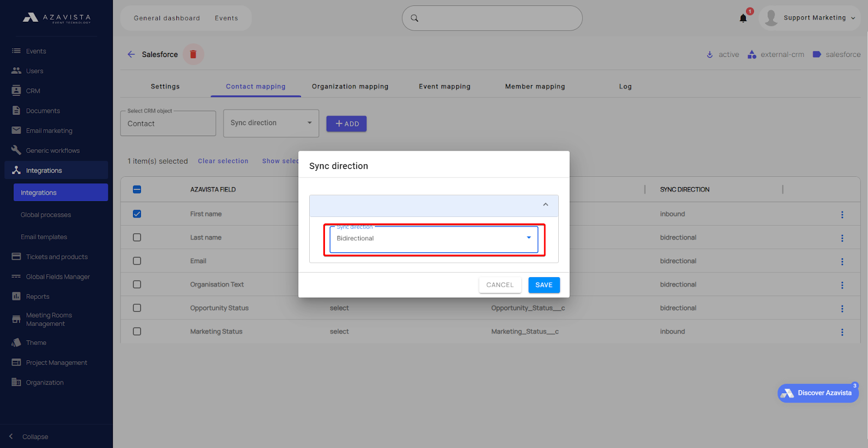Click the Support Marketing user avatar
Screen dimensions: 868x448
pyautogui.click(x=771, y=18)
